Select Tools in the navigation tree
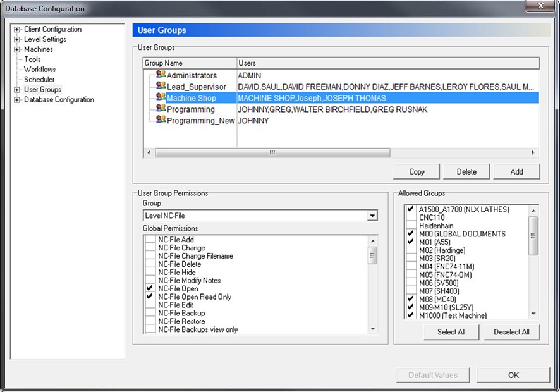The width and height of the screenshot is (560, 392). 32,59
